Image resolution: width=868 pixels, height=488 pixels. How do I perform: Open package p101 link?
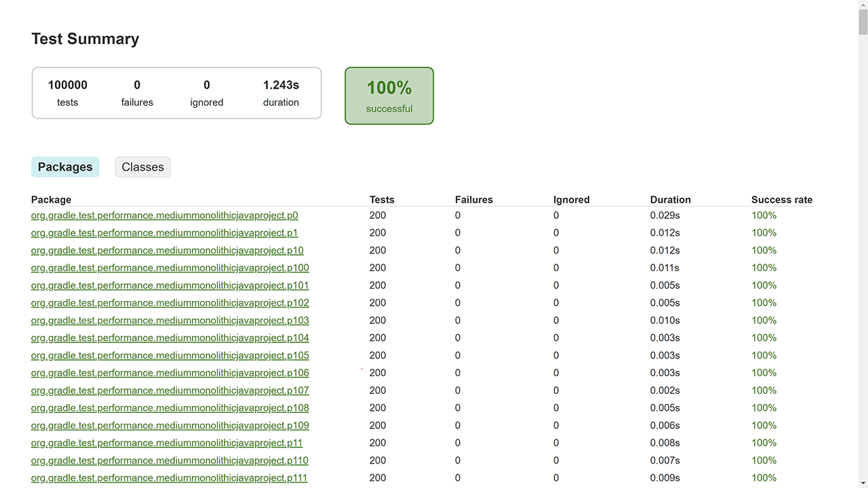coord(170,285)
